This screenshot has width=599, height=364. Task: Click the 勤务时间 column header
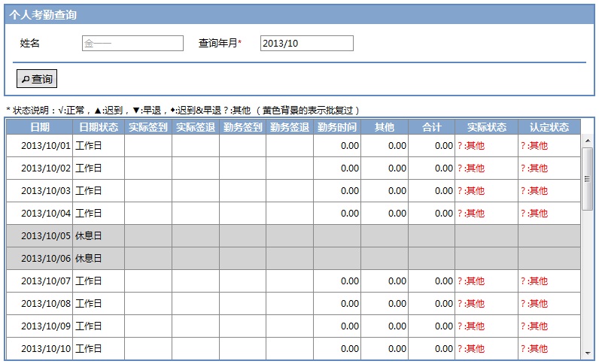[337, 127]
